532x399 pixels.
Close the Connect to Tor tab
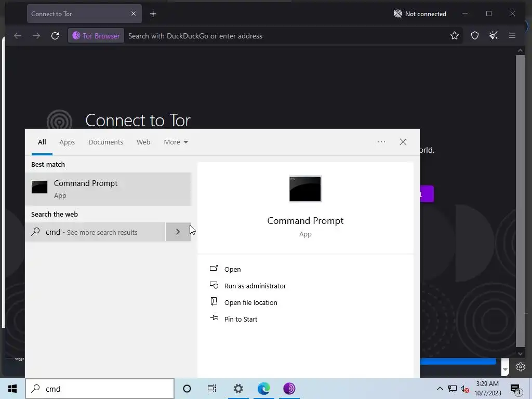[134, 14]
